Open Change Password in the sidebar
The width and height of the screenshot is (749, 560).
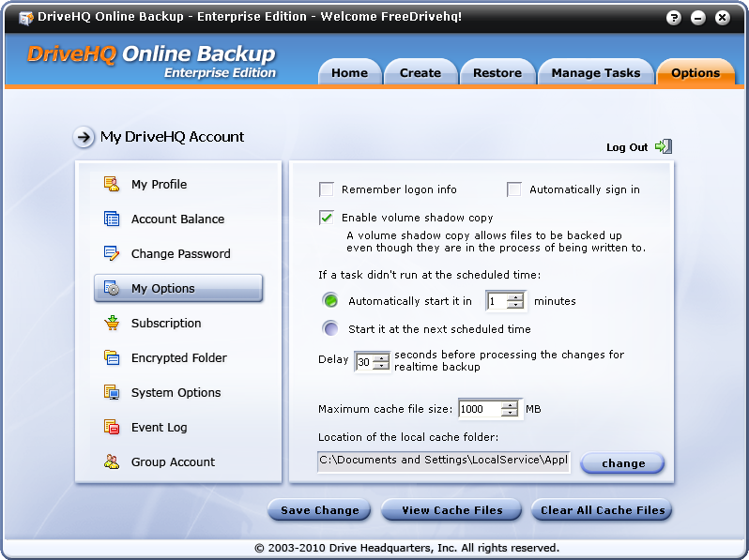pos(177,253)
